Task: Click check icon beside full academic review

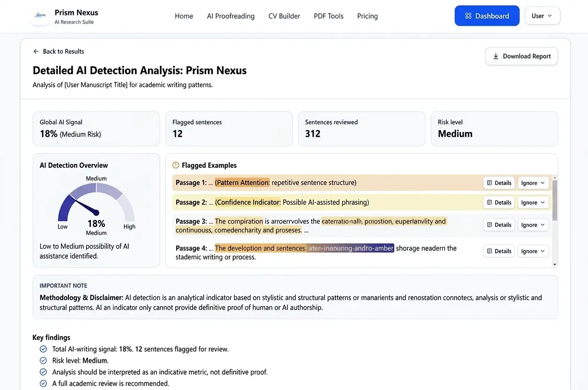Action: (43, 383)
